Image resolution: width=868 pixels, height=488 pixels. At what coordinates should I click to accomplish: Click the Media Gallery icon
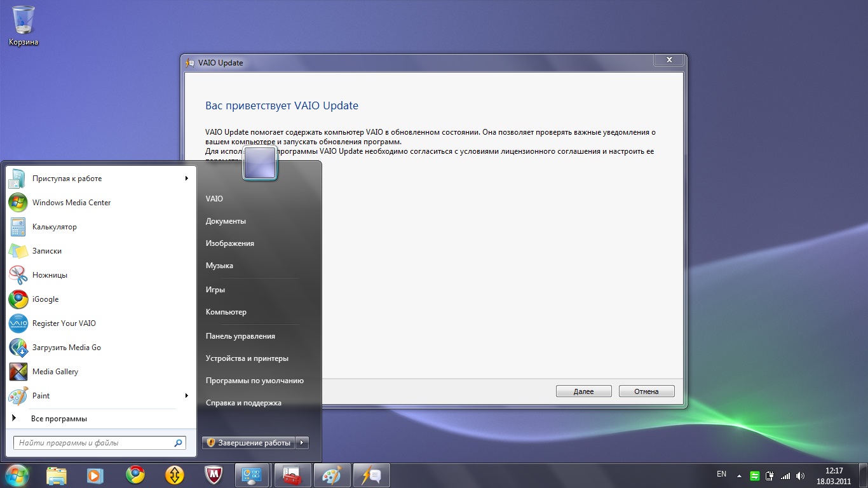pos(18,372)
